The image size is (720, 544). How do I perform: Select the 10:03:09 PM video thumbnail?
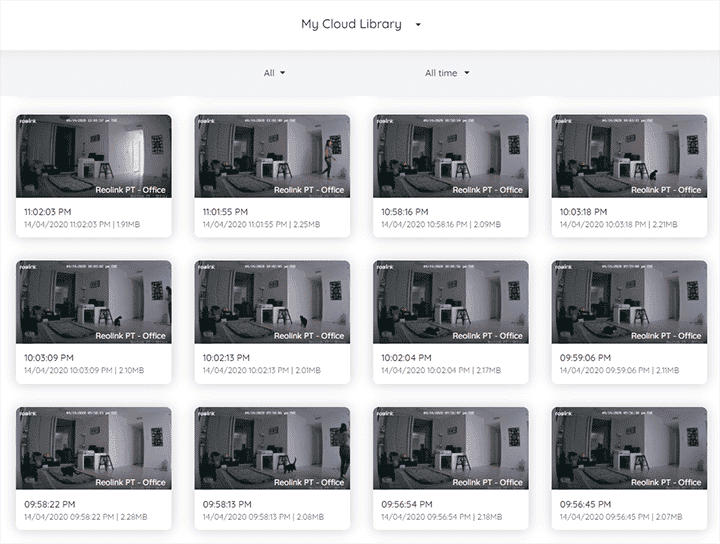(x=93, y=302)
